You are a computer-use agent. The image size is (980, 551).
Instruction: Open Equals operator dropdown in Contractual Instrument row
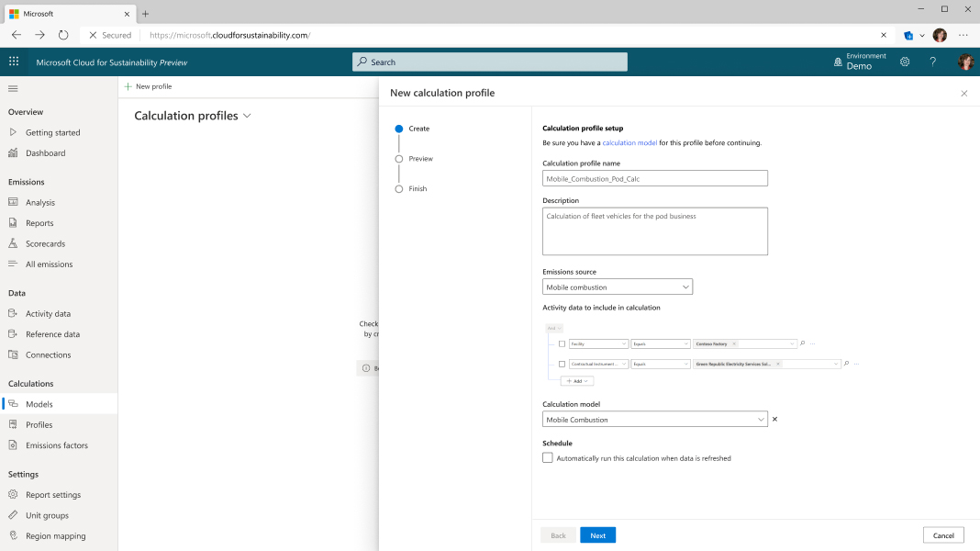coord(661,364)
